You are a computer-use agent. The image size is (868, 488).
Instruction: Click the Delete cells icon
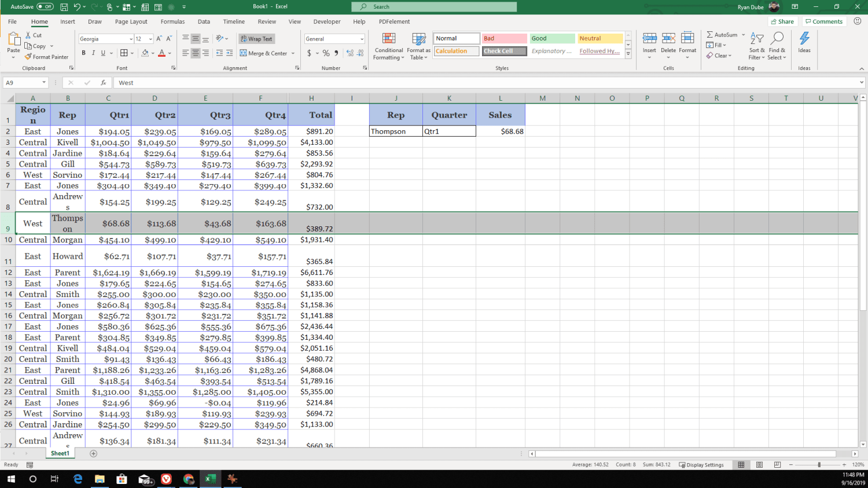[x=668, y=39]
